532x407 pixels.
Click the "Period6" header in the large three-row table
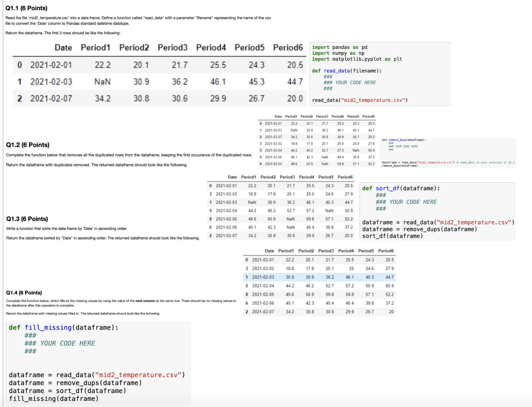pos(288,47)
